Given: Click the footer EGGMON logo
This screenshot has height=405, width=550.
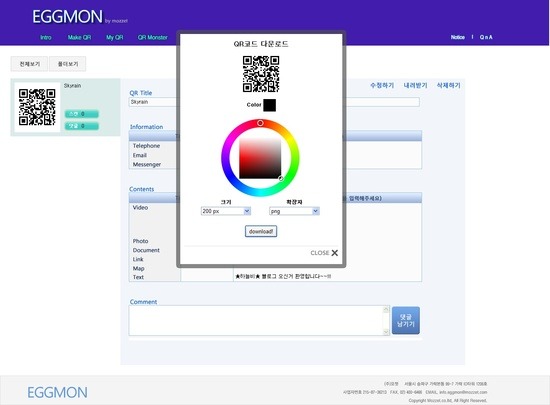Looking at the screenshot, I should pyautogui.click(x=58, y=392).
